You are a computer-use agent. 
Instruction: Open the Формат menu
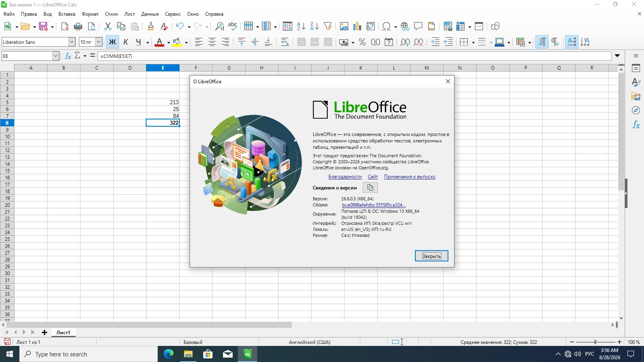point(90,14)
